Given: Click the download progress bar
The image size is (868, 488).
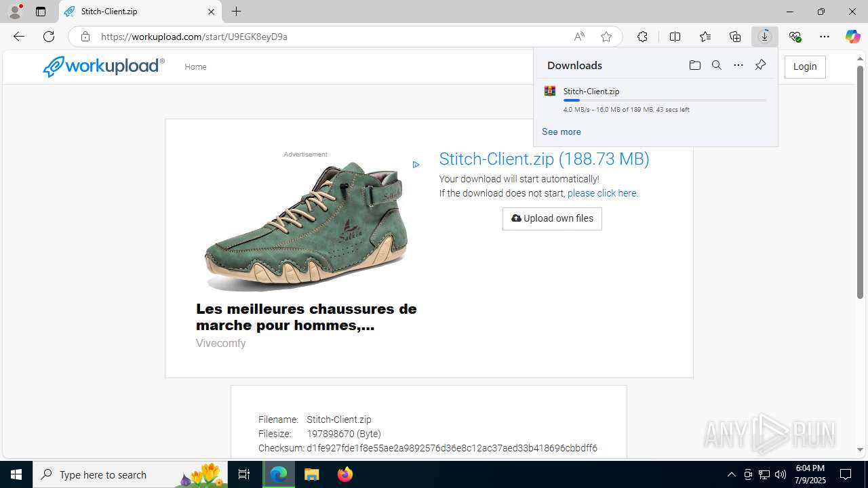Looking at the screenshot, I should (665, 100).
